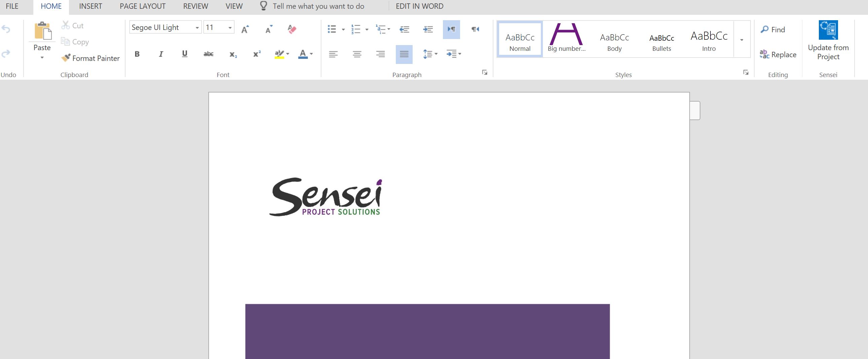
Task: Adjust line spacing icon
Action: 427,54
